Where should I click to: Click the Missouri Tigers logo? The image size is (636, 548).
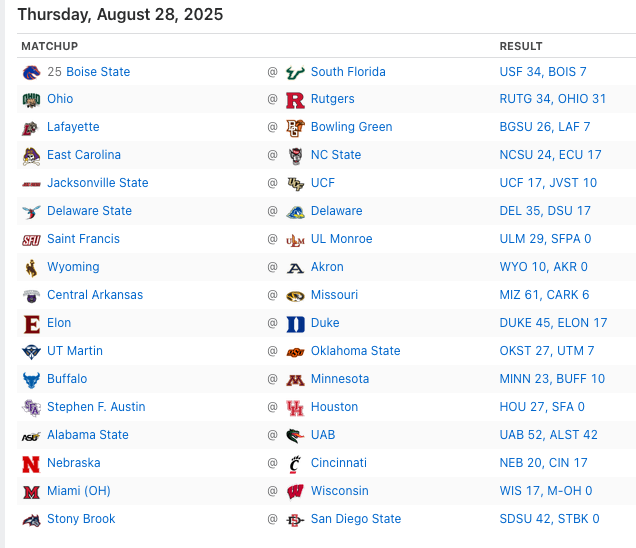(295, 296)
